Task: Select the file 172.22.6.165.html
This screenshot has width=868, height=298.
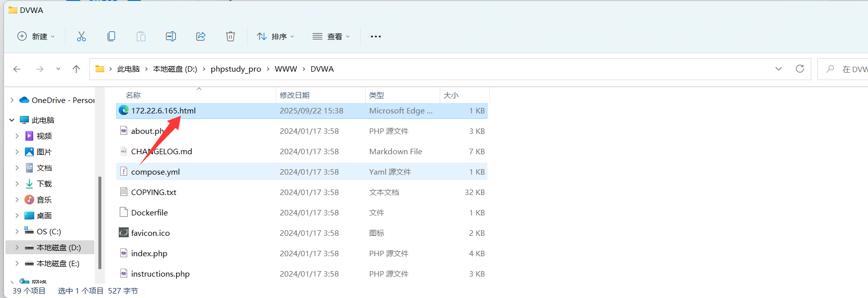Action: pos(302,110)
